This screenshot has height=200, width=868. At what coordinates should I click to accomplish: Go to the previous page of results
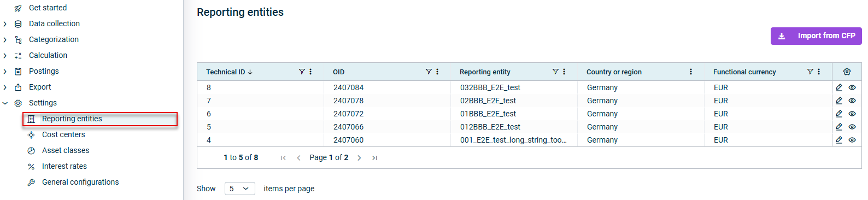(298, 158)
